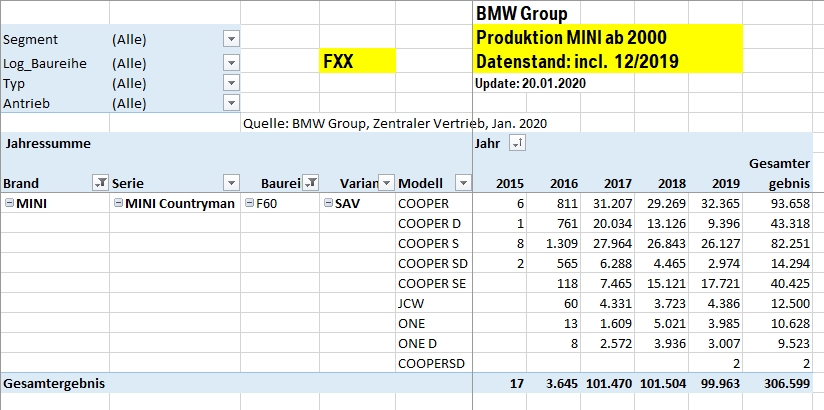Open the Serie column dropdown
Image resolution: width=824 pixels, height=410 pixels.
(231, 183)
